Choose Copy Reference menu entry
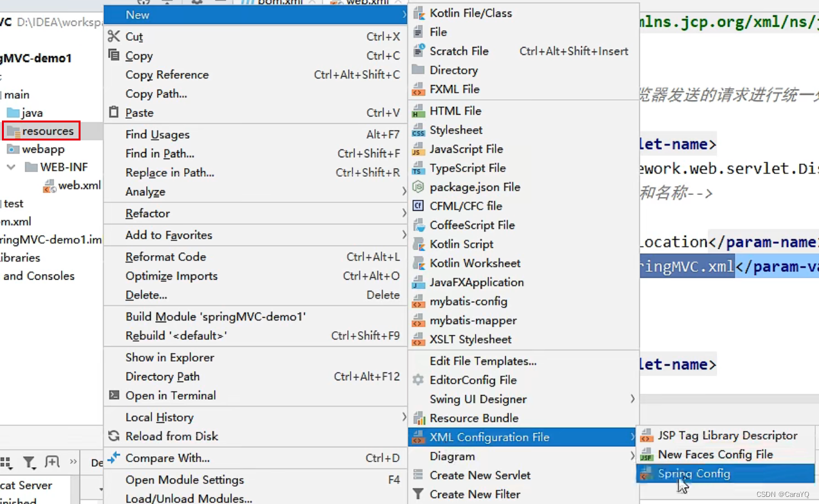 point(256,75)
